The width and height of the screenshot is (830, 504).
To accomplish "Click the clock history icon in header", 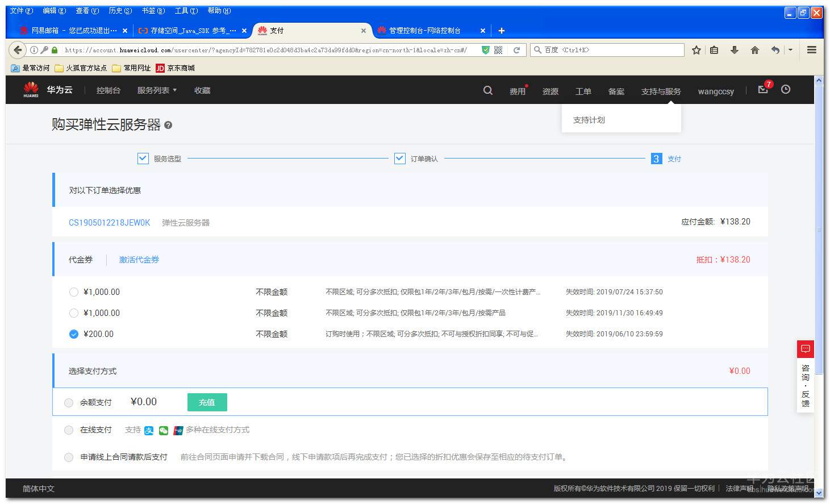I will (x=786, y=89).
